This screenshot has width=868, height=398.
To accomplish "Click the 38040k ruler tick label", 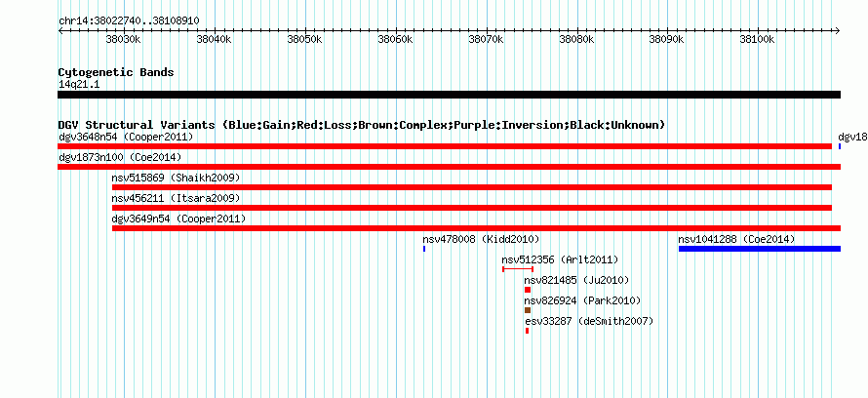I will (x=214, y=40).
